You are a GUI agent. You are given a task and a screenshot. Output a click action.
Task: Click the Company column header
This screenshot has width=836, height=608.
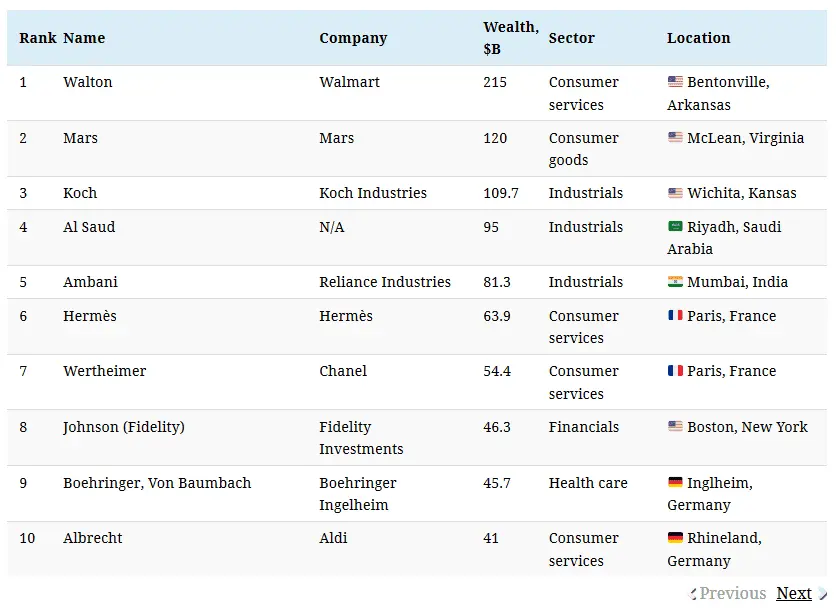tap(353, 38)
